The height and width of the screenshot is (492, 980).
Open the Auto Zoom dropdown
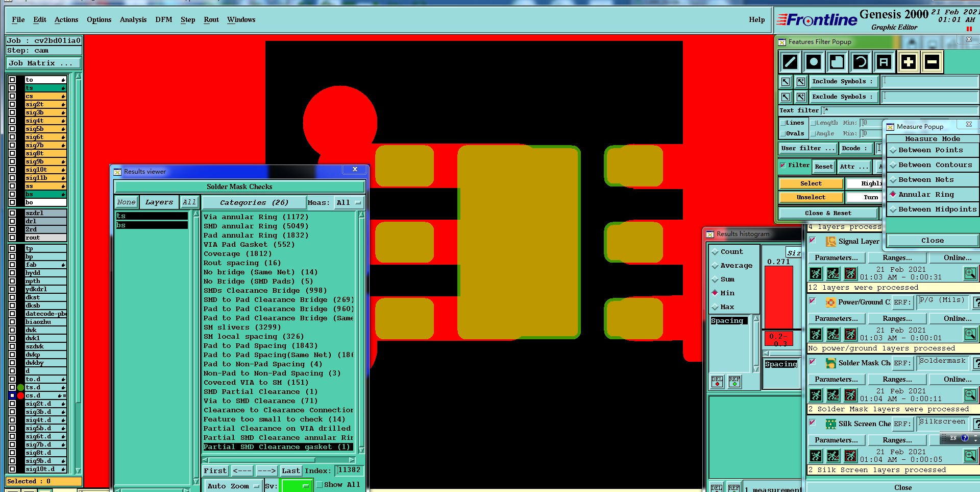(233, 486)
